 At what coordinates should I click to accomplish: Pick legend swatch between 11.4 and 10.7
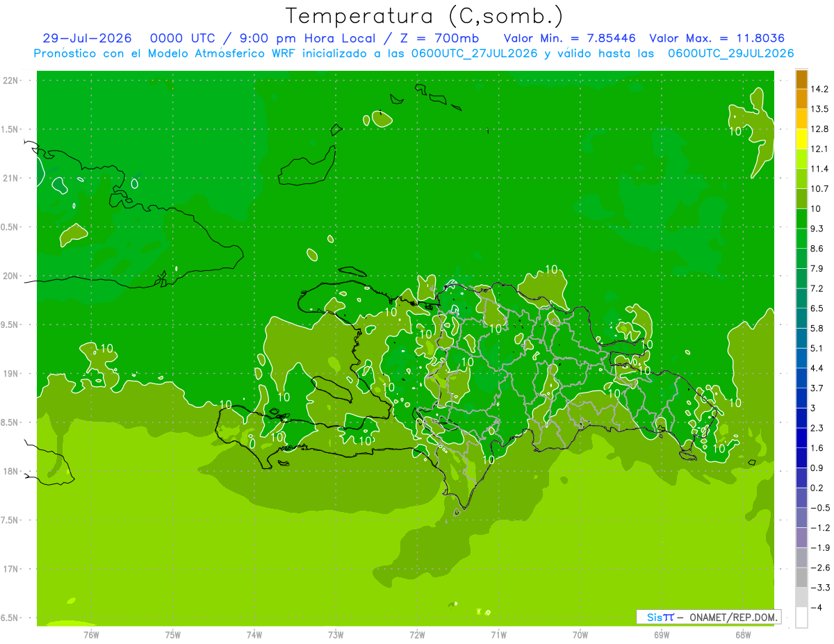[801, 179]
